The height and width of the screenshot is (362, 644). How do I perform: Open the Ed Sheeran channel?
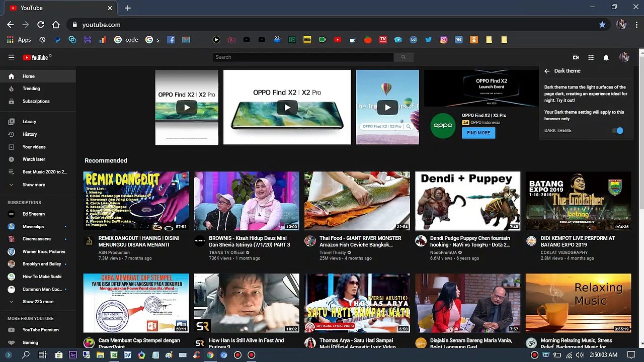click(38, 214)
